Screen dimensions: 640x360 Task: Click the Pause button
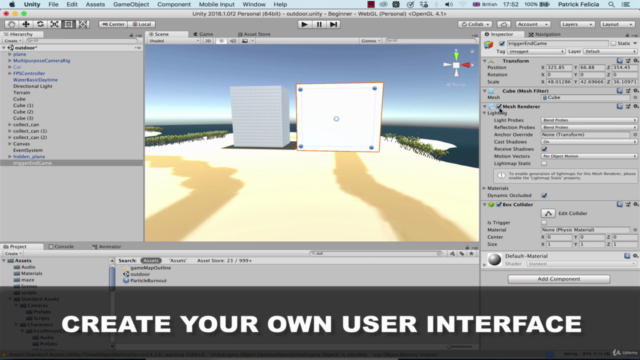point(319,24)
